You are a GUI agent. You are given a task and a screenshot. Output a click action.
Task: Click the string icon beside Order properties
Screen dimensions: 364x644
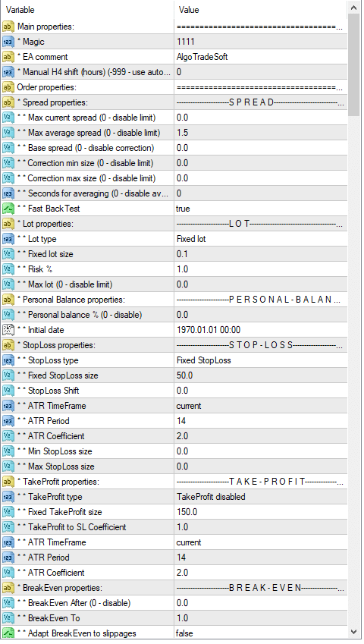pos(8,87)
